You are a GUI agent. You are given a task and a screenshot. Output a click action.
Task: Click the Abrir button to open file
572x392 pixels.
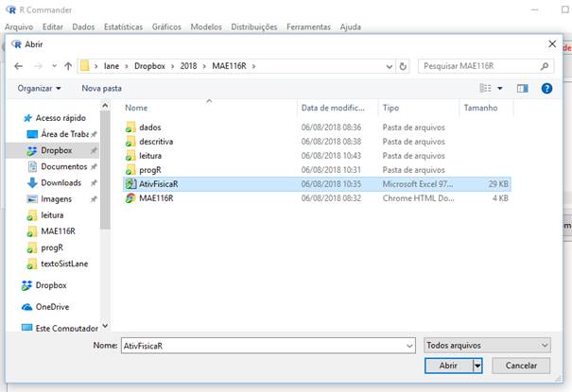[x=449, y=366]
